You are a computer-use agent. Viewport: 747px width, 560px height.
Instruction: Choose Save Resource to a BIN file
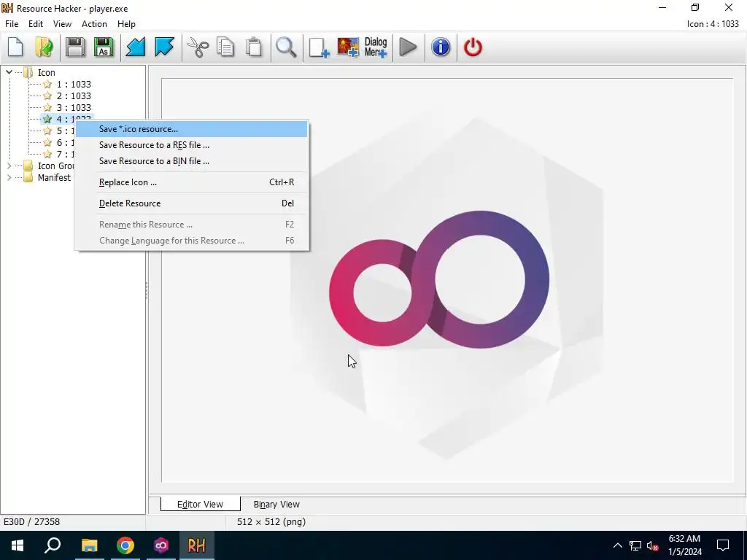192,161
